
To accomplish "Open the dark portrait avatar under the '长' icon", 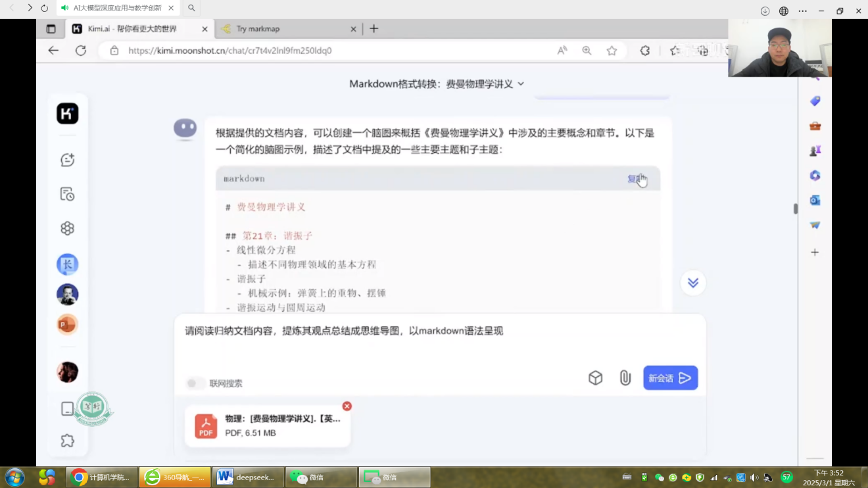I will tap(67, 294).
